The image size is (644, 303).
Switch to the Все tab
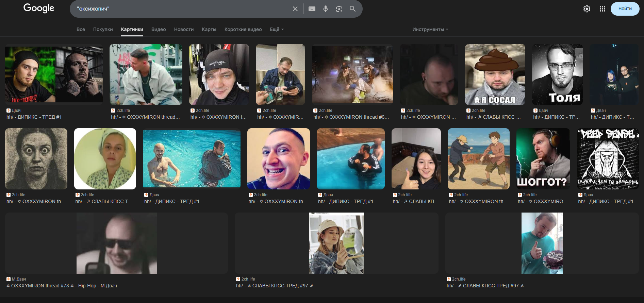pyautogui.click(x=81, y=29)
